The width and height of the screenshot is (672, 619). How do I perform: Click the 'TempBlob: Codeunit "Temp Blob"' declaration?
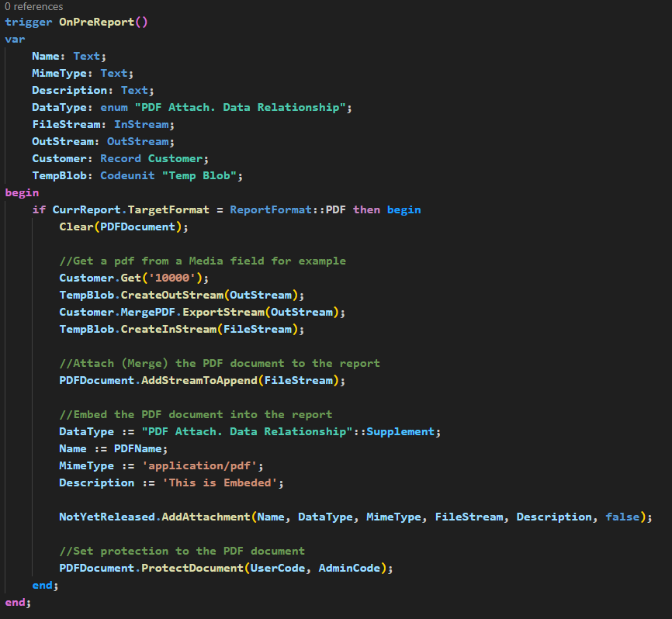(x=137, y=175)
